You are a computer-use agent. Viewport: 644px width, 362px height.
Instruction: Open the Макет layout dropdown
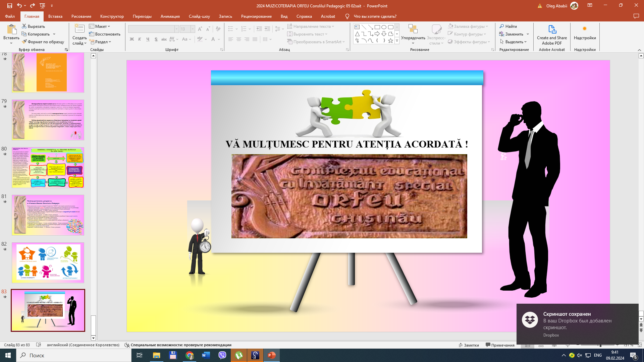[100, 26]
